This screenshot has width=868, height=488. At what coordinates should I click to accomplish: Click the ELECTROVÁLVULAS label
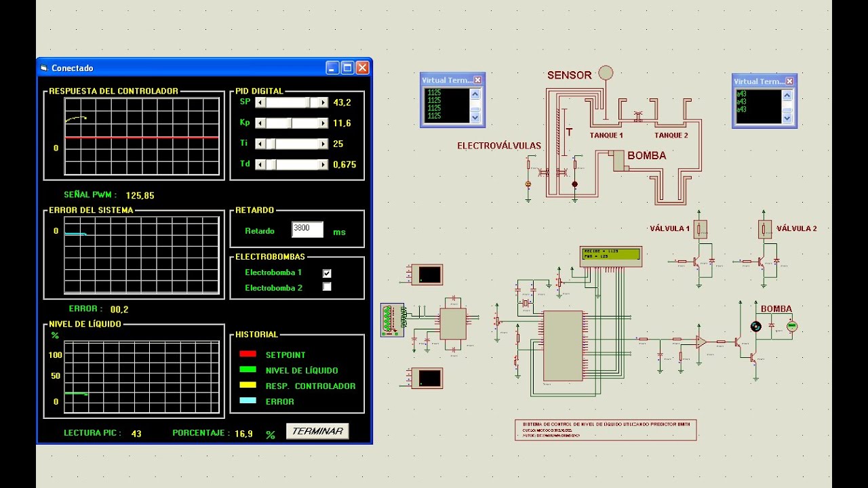pyautogui.click(x=499, y=146)
